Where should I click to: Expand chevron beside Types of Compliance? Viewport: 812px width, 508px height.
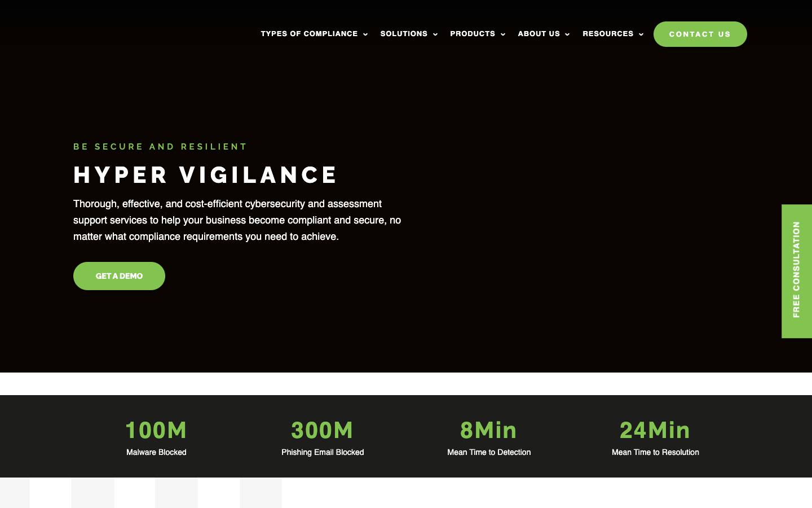365,34
